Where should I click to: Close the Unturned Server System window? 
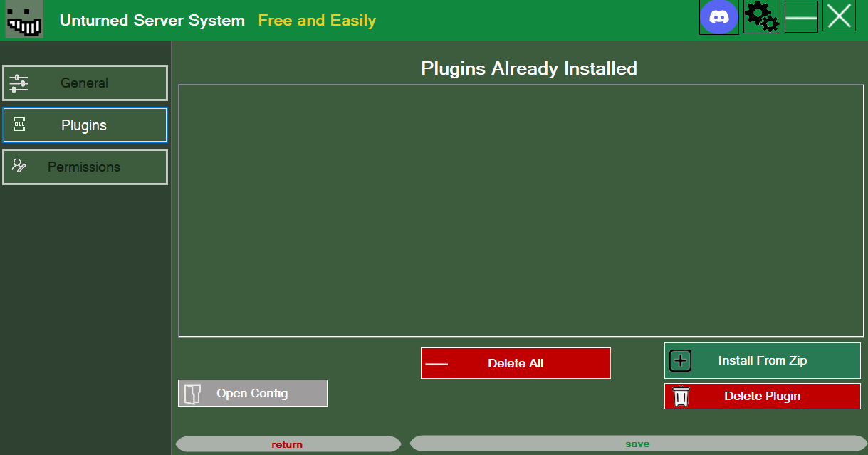tap(839, 16)
